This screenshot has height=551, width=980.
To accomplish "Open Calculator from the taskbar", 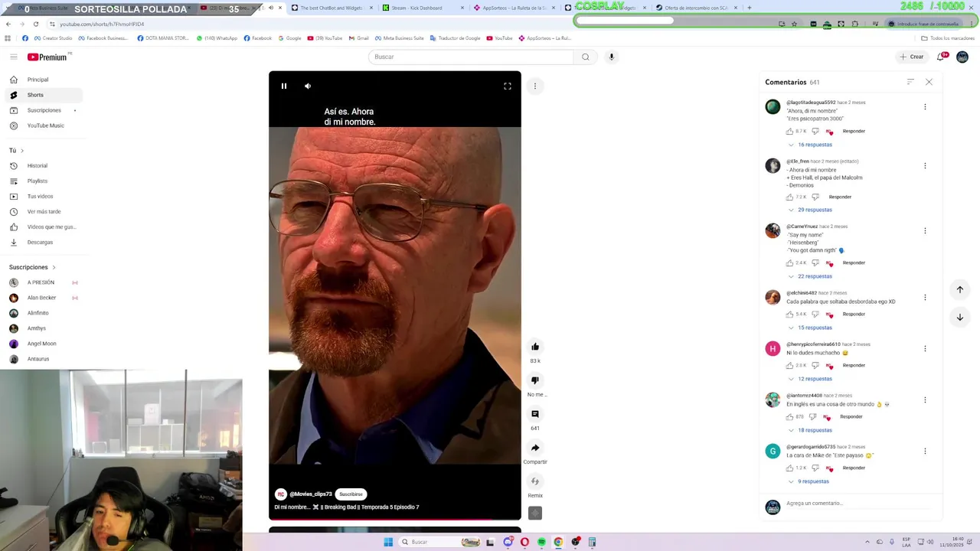I will 592,542.
